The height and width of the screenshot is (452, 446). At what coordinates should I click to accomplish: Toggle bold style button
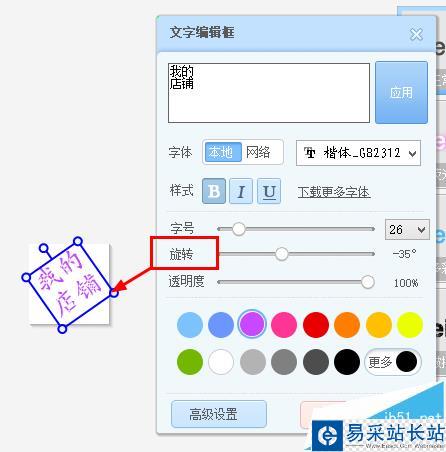click(214, 191)
